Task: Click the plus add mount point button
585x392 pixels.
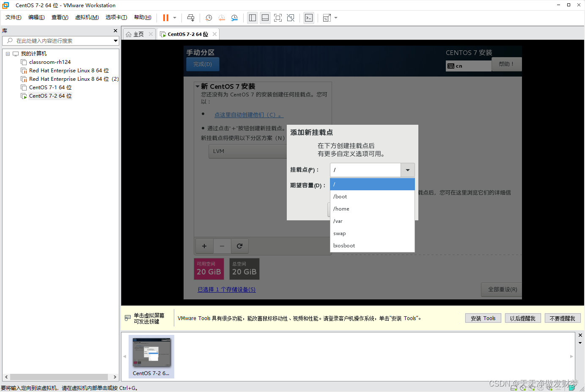Action: coord(204,246)
